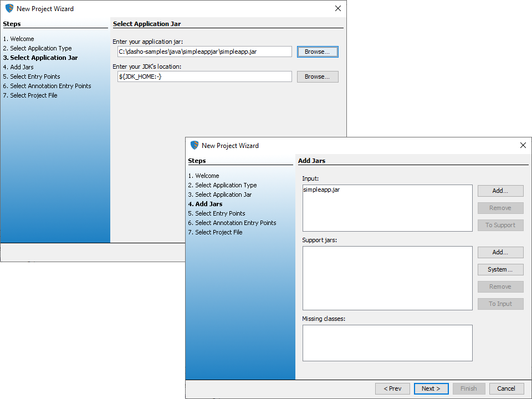Click step '2. Select Application Type' in Add Jars window
532x399 pixels.
point(223,185)
